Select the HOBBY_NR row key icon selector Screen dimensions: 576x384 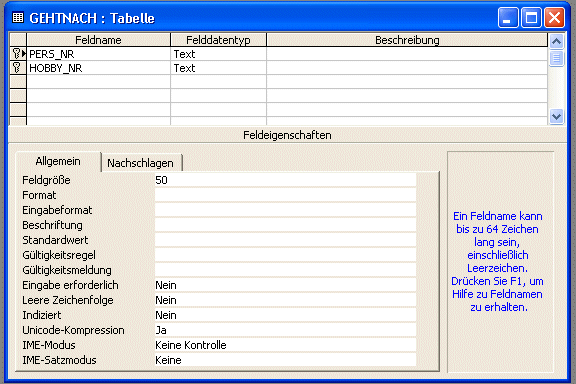(x=18, y=68)
